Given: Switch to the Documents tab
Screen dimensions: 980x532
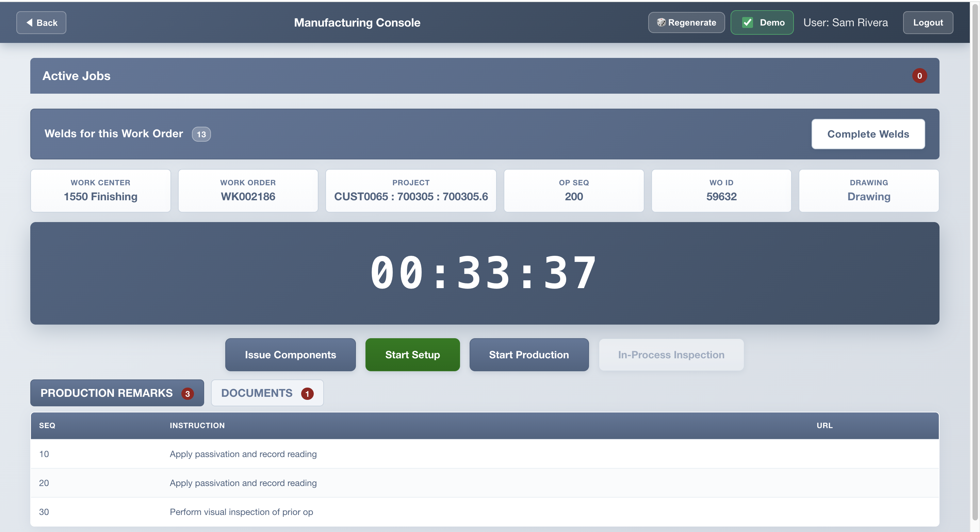Looking at the screenshot, I should click(x=267, y=393).
